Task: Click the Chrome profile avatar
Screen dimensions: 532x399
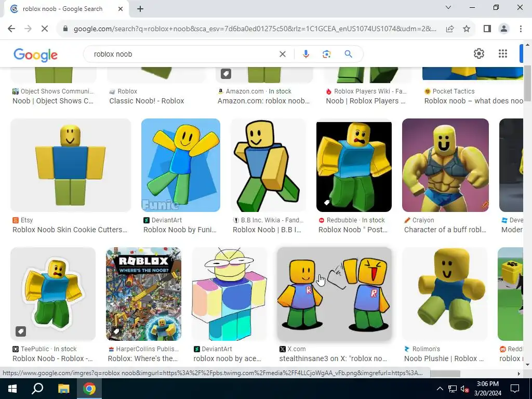Action: click(x=504, y=29)
